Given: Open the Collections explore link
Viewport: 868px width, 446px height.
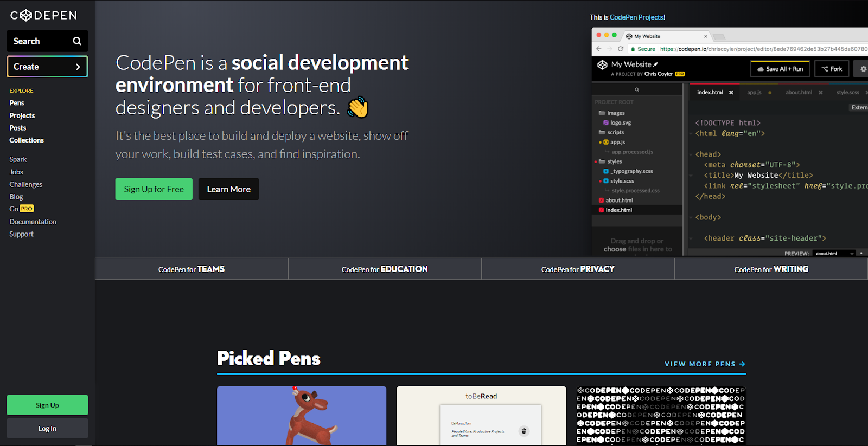Looking at the screenshot, I should point(27,140).
